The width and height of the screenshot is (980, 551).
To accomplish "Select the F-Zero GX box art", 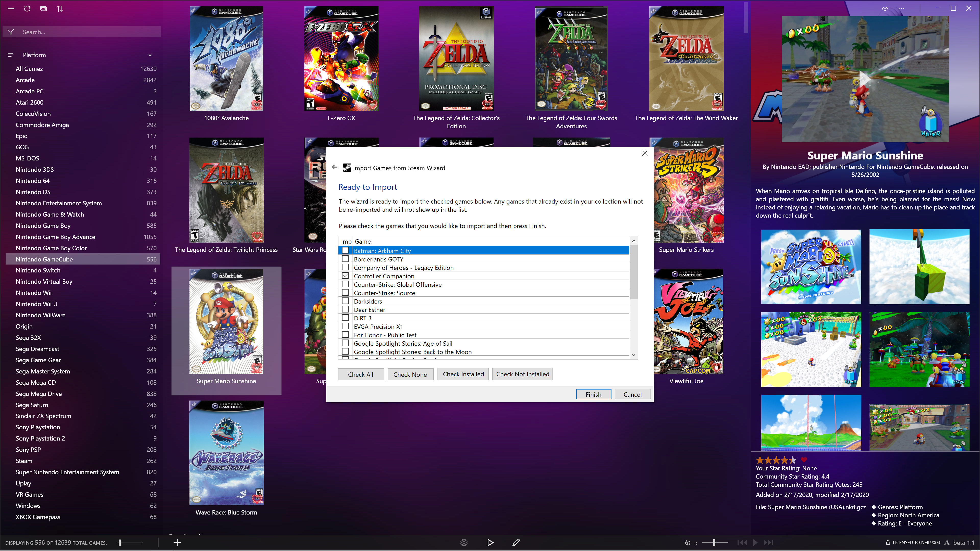I will (x=341, y=59).
